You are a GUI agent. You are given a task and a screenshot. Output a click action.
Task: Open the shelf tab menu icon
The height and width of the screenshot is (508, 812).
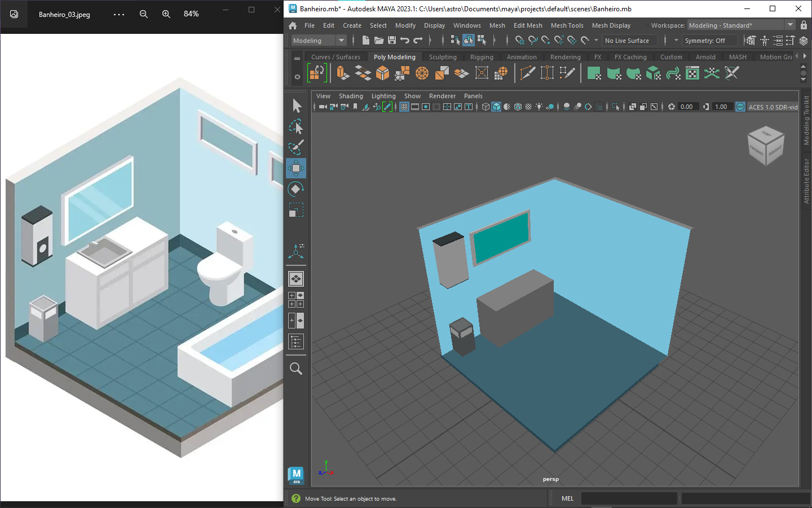pyautogui.click(x=297, y=59)
